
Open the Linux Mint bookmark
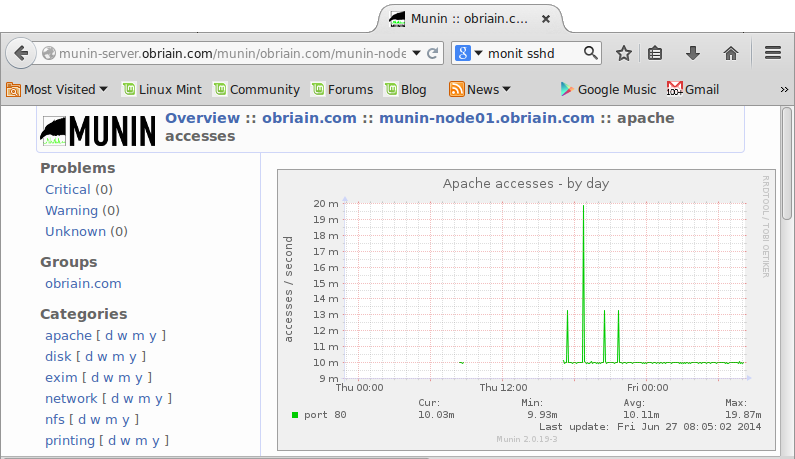(x=162, y=90)
